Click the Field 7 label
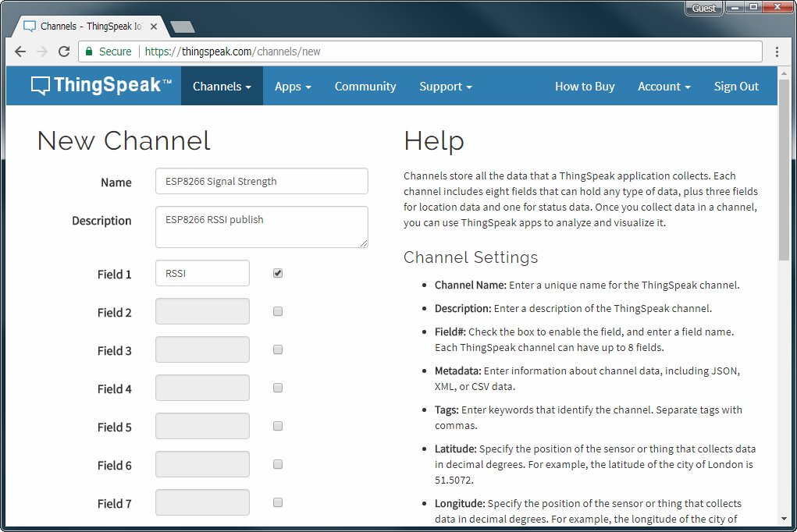The image size is (797, 532). pyautogui.click(x=115, y=504)
